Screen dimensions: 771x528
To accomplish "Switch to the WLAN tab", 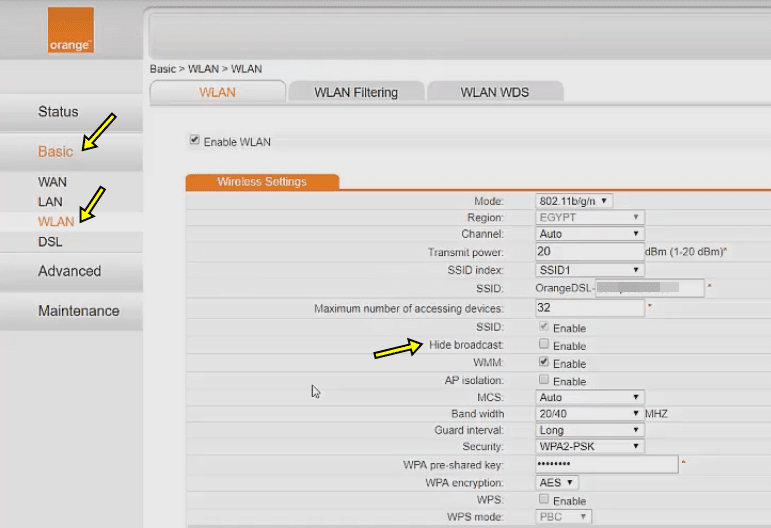I will pos(217,92).
